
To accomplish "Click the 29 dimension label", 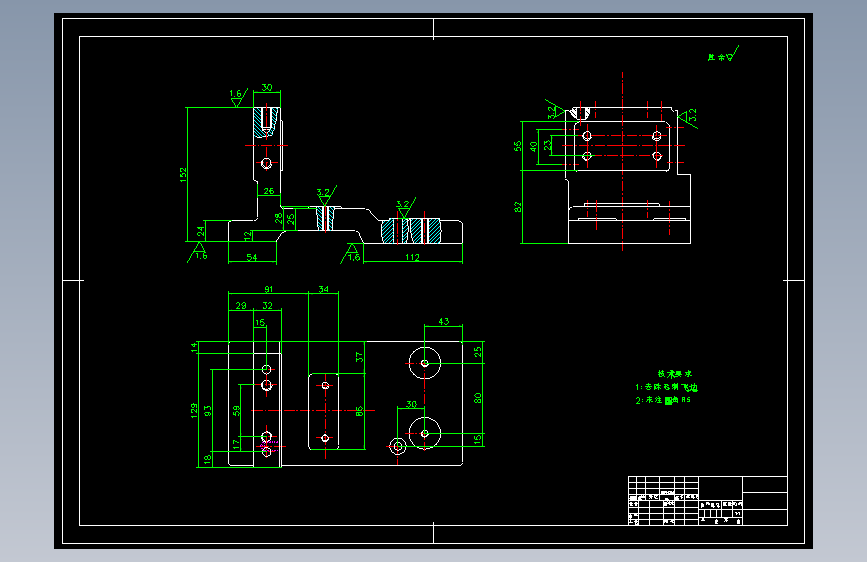I will [241, 305].
